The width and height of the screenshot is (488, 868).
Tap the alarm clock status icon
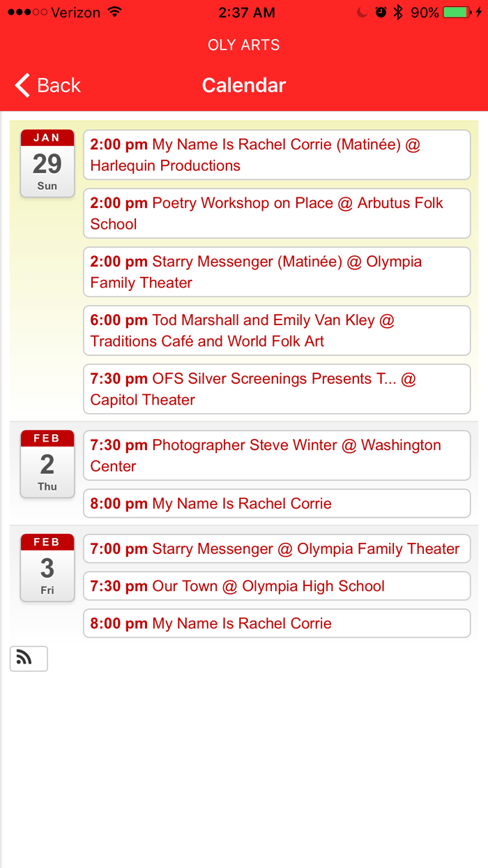[x=381, y=13]
